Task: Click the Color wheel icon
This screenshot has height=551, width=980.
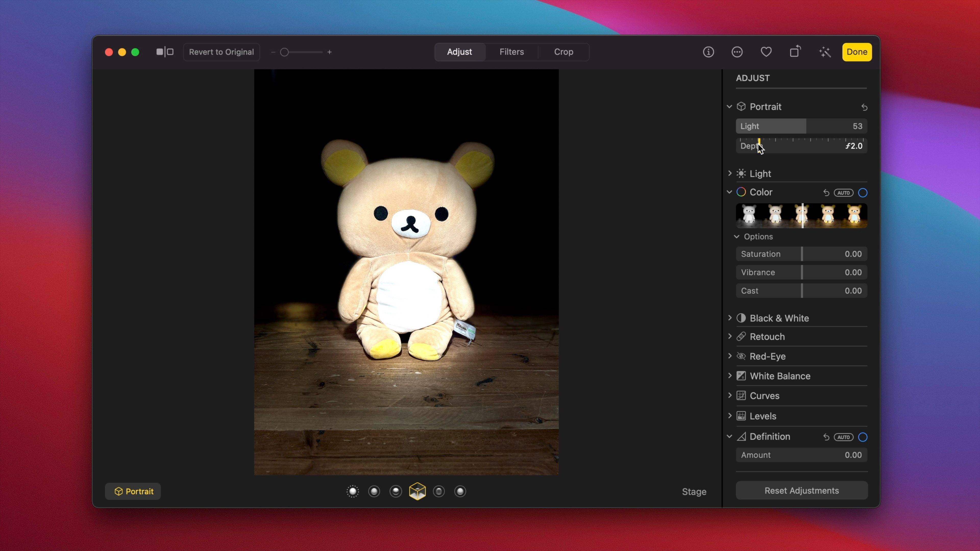Action: pos(741,192)
